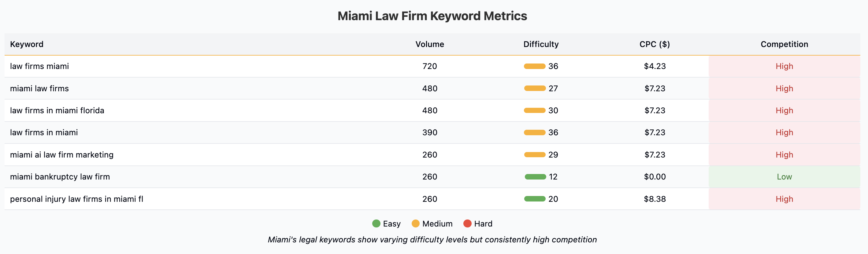Viewport: 868px width, 254px height.
Task: Click the orange Medium legend dot
Action: click(x=415, y=224)
